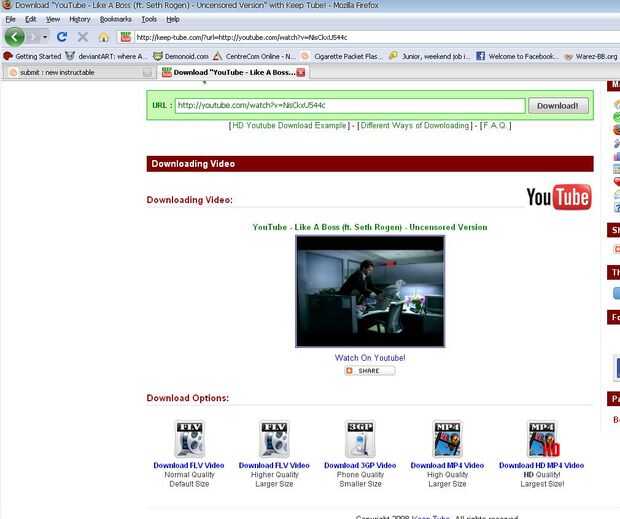This screenshot has height=519, width=620.
Task: Open the Getting Started bookmark
Action: point(32,56)
